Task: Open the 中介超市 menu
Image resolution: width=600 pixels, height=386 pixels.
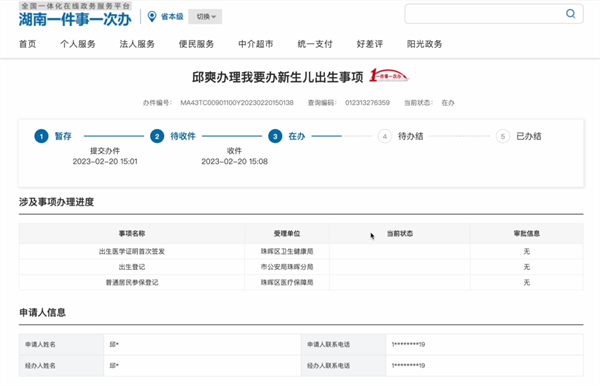Action: (x=256, y=44)
